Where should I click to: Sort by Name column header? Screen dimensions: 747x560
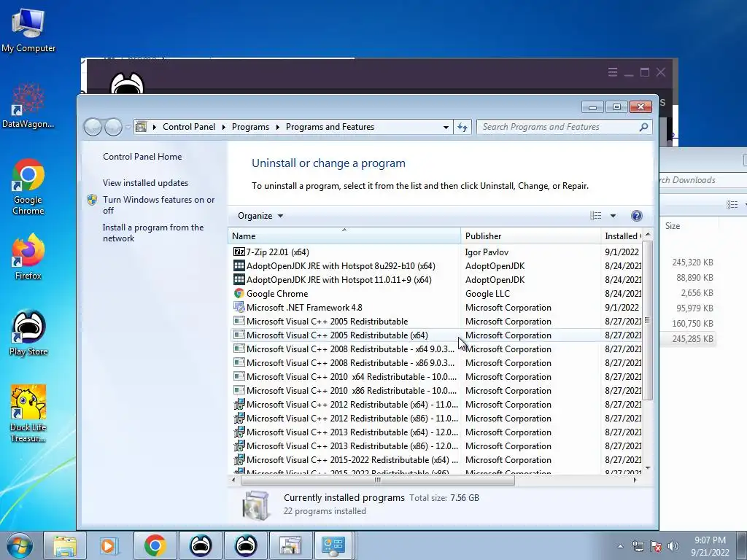pyautogui.click(x=344, y=236)
